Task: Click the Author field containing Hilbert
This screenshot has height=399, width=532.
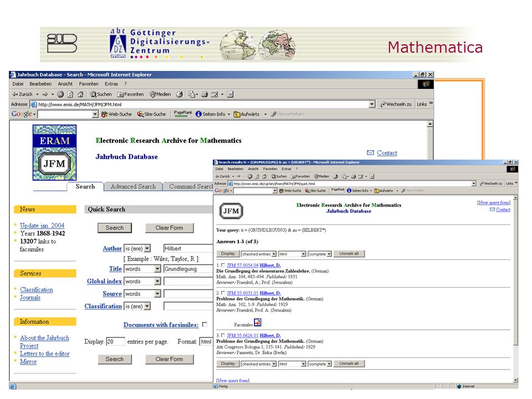Action: coord(188,249)
